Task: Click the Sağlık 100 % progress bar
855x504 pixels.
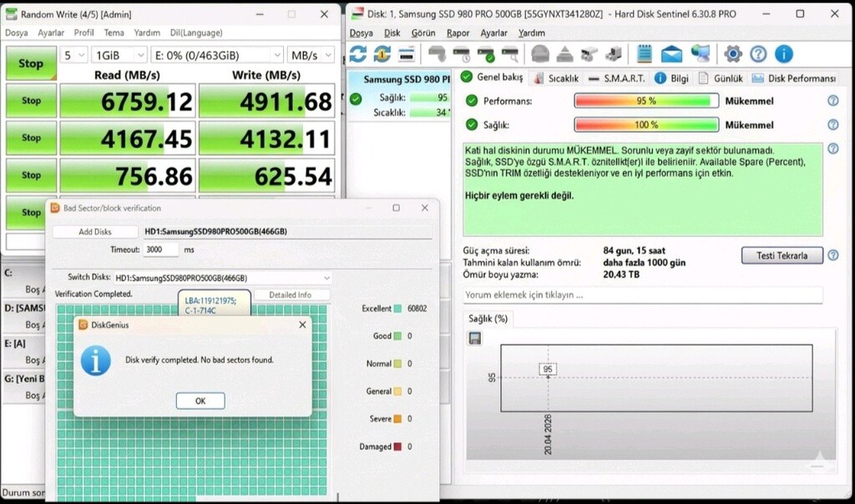Action: (x=646, y=125)
